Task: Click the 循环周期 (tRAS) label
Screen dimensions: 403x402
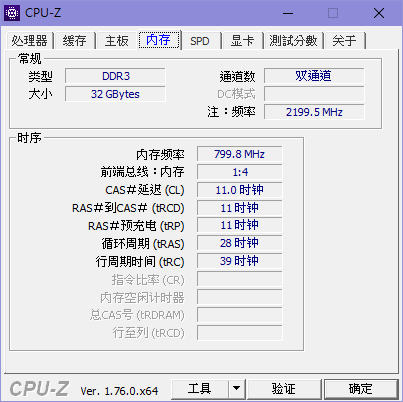Action: pyautogui.click(x=143, y=244)
